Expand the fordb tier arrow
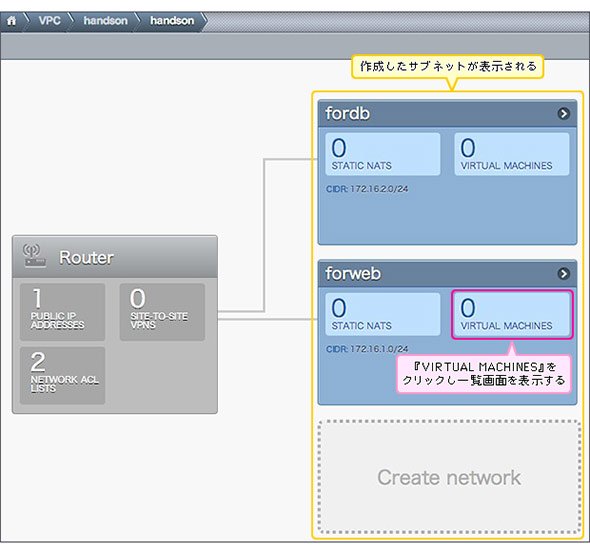The width and height of the screenshot is (590, 552). click(563, 113)
